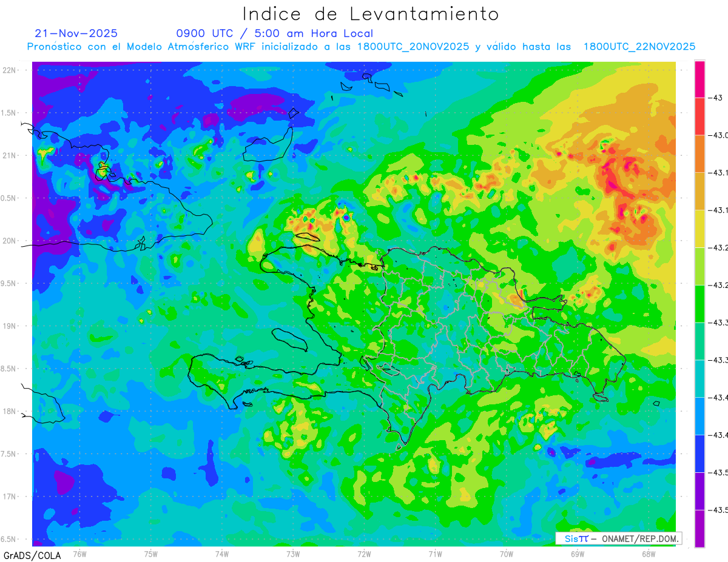
Task: Click the '0.5N' latitude label
Action: (x=9, y=198)
